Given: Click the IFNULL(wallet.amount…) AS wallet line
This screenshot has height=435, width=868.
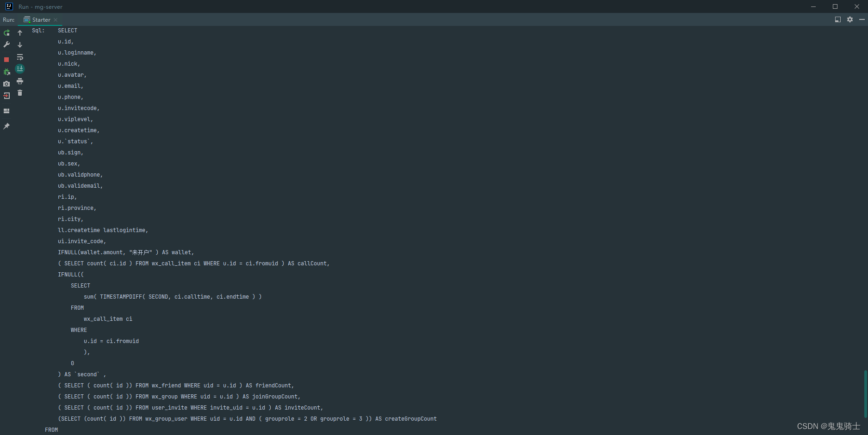Looking at the screenshot, I should [x=126, y=252].
